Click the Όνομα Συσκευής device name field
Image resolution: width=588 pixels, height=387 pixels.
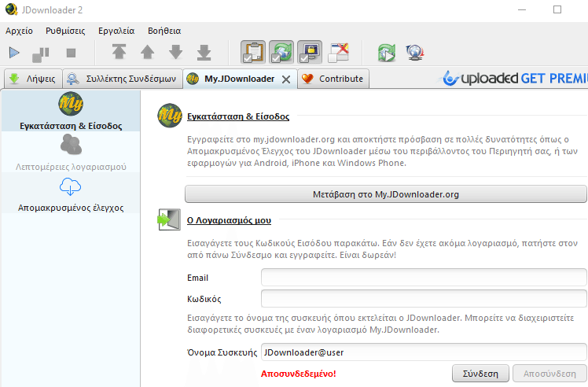pyautogui.click(x=424, y=352)
